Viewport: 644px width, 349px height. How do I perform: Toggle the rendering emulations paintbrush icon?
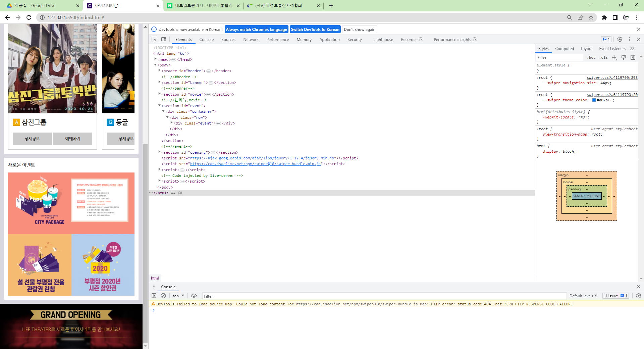tap(624, 57)
